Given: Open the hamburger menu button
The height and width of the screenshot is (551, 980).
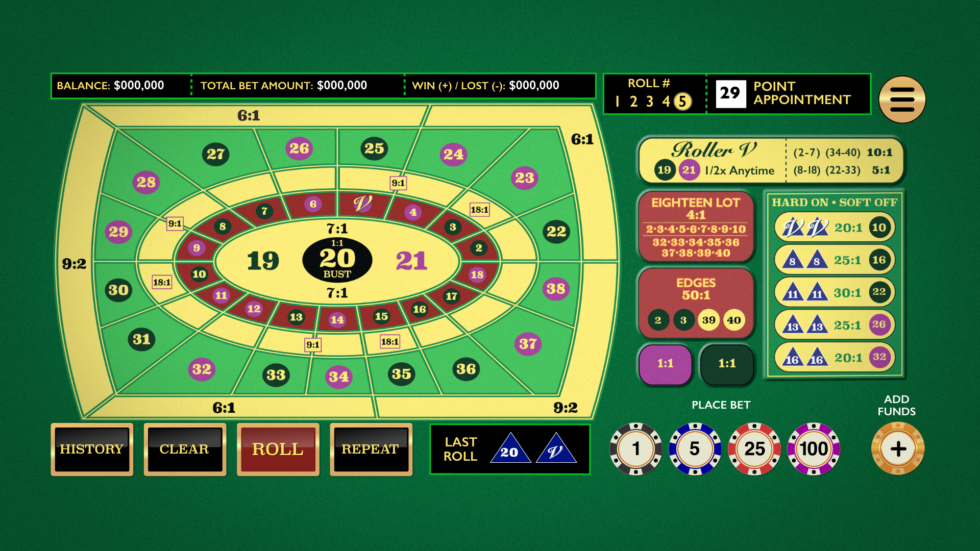Looking at the screenshot, I should pyautogui.click(x=902, y=99).
